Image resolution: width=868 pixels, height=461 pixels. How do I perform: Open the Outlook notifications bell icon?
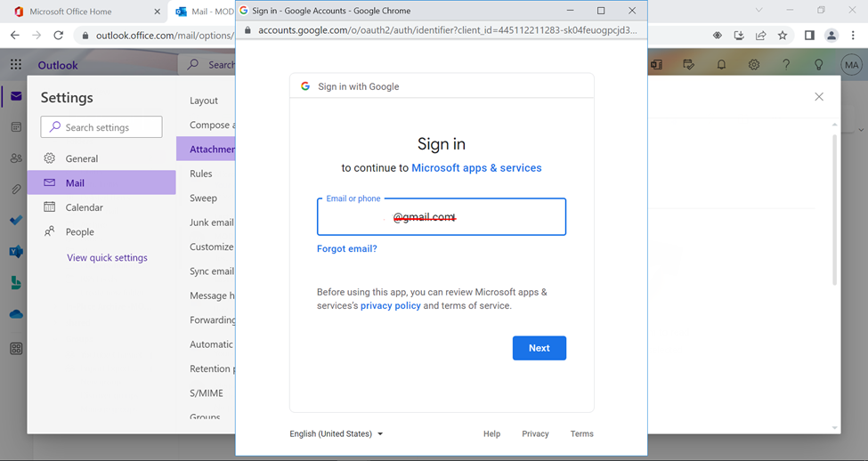click(721, 65)
